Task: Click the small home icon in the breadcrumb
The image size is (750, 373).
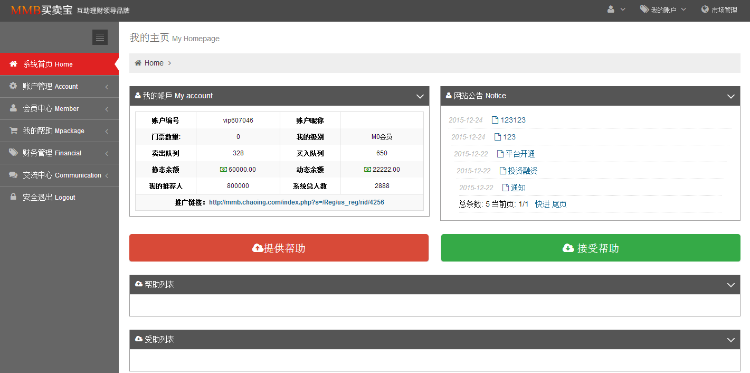Action: coord(138,63)
